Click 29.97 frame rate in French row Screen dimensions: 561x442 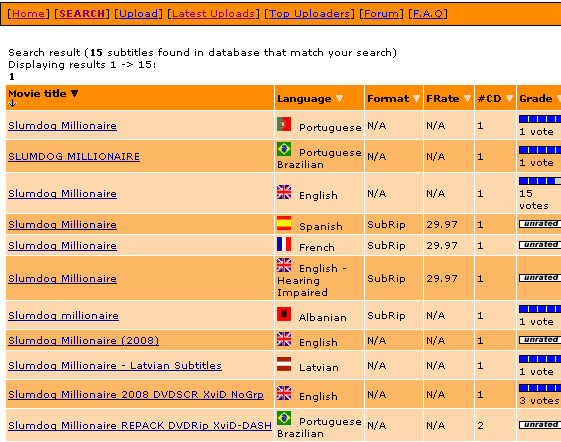(442, 246)
